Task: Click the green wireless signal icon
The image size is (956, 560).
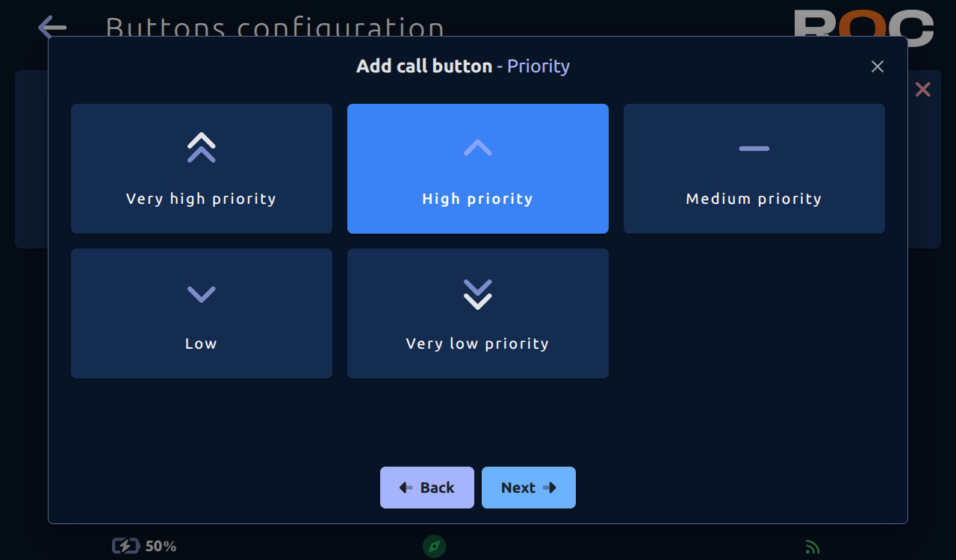Action: coord(813,547)
